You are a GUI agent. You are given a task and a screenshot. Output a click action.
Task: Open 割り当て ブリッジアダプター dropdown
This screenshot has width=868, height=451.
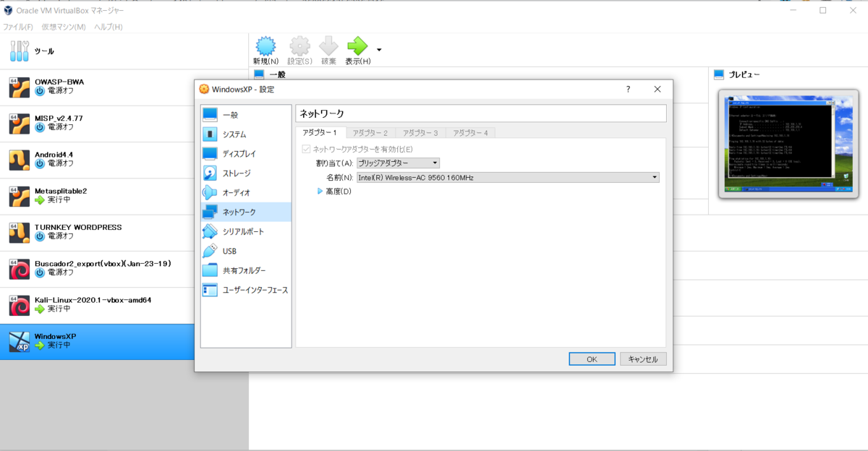398,163
